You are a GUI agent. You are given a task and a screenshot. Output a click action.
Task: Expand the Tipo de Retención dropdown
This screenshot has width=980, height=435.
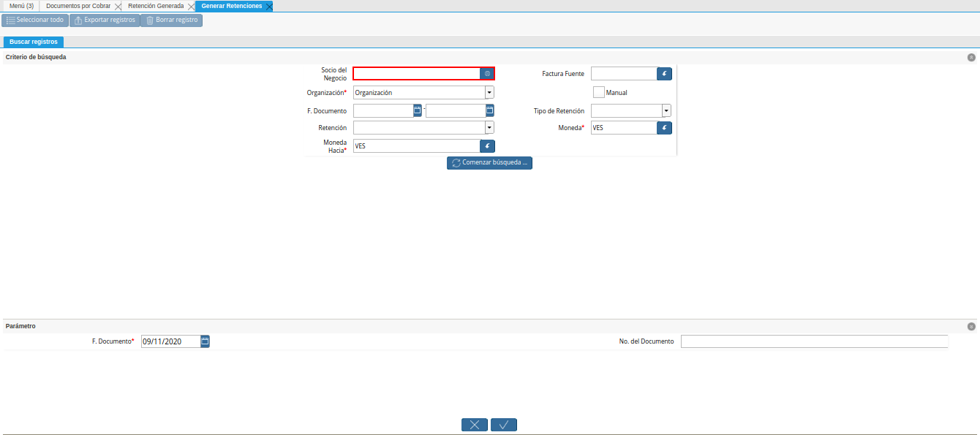coord(666,110)
